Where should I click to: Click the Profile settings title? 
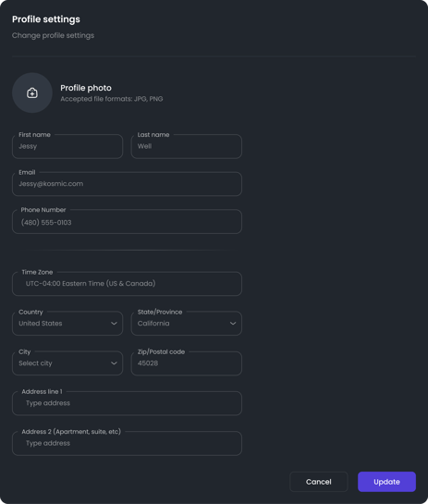[46, 19]
